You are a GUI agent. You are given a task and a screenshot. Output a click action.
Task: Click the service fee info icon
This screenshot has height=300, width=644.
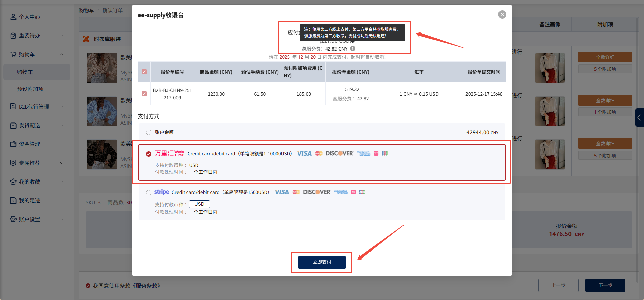[353, 48]
